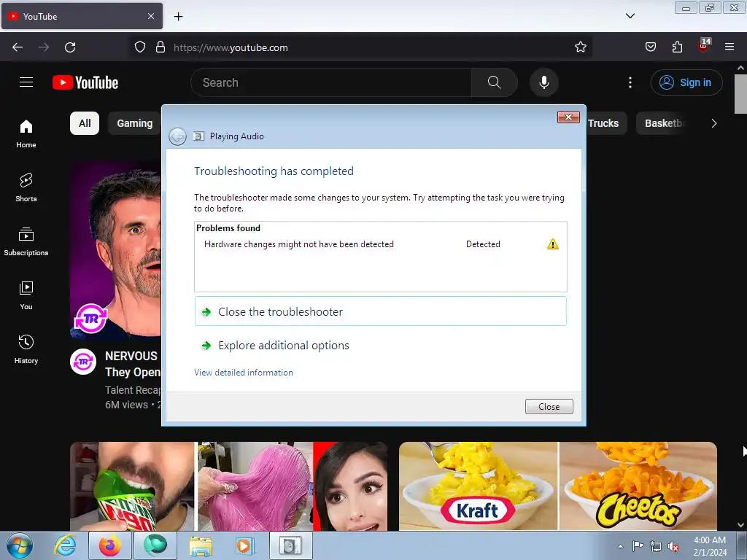Open Home in the YouTube sidebar

coord(26,134)
